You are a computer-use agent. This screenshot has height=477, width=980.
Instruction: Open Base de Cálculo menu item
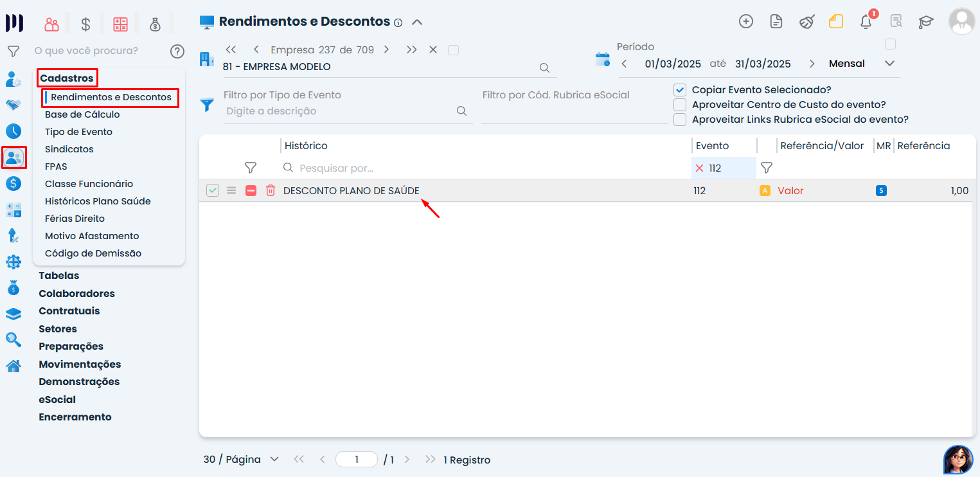[82, 114]
